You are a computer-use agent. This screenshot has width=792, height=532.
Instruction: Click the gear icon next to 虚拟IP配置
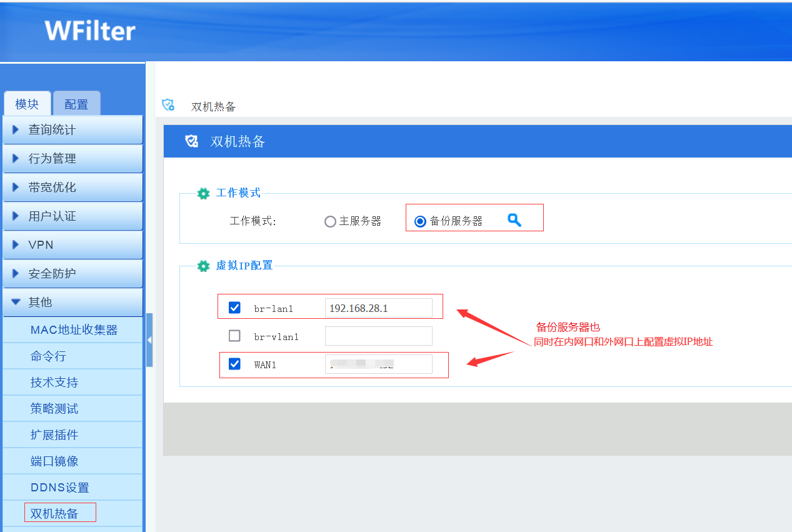[203, 266]
